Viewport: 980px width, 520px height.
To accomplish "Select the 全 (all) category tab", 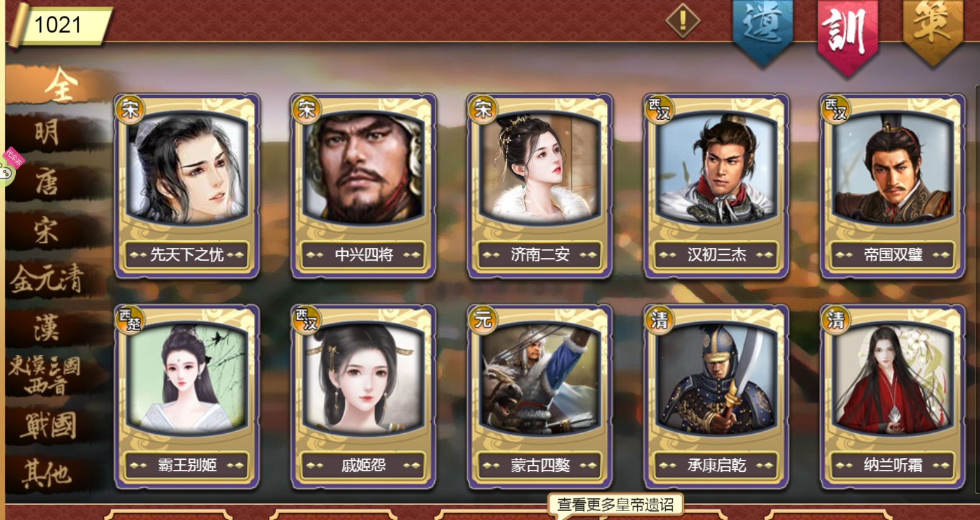I will 61,85.
